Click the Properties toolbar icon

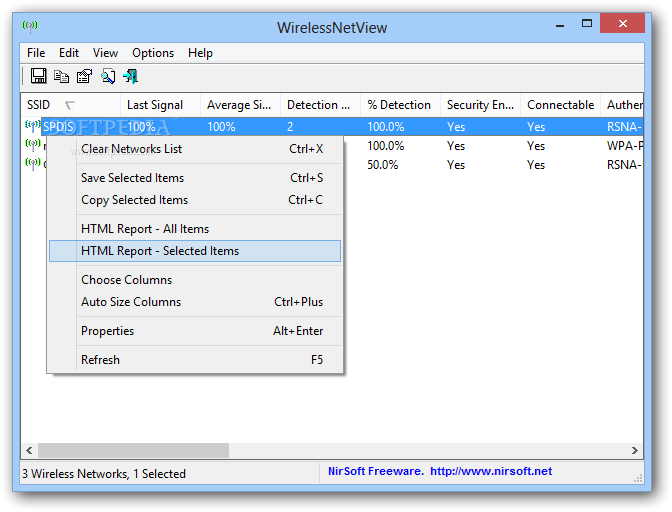(84, 76)
